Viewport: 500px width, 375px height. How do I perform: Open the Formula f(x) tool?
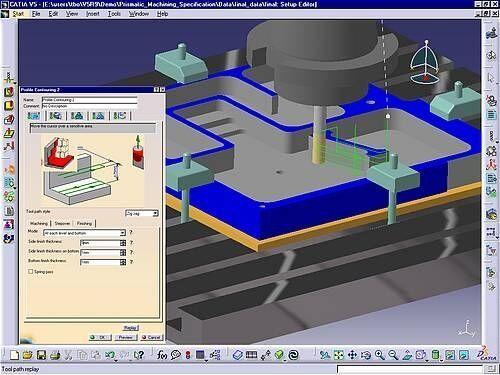pyautogui.click(x=162, y=355)
